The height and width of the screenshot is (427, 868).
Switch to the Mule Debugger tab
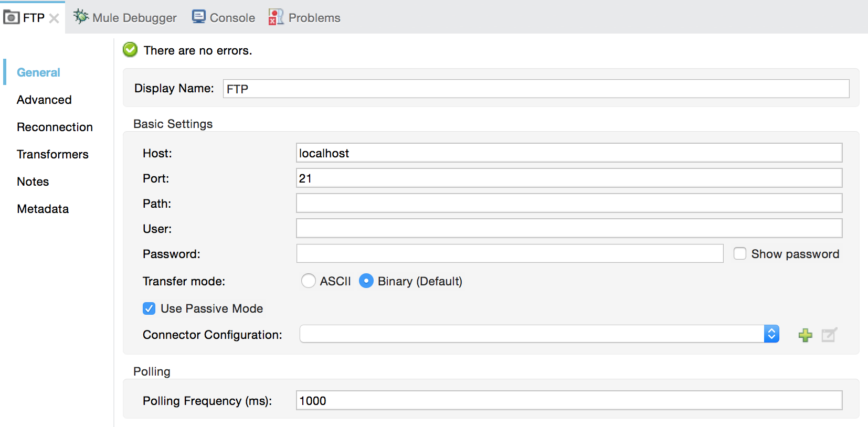125,17
